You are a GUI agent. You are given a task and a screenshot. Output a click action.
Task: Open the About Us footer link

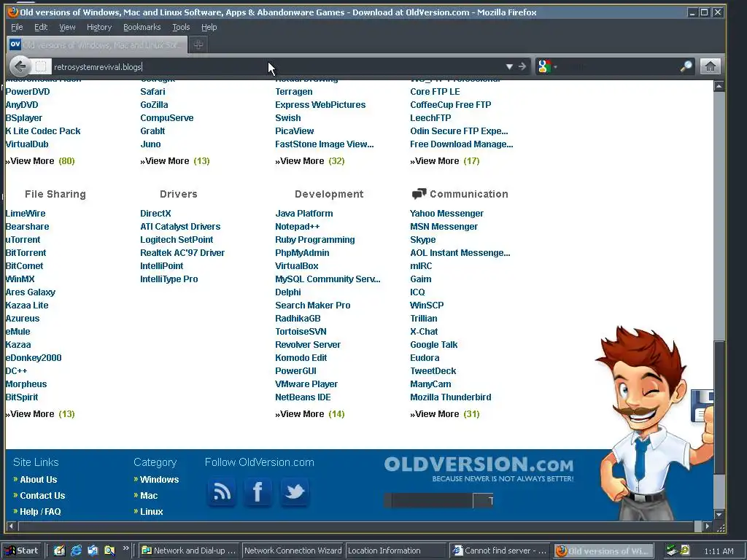(38, 480)
